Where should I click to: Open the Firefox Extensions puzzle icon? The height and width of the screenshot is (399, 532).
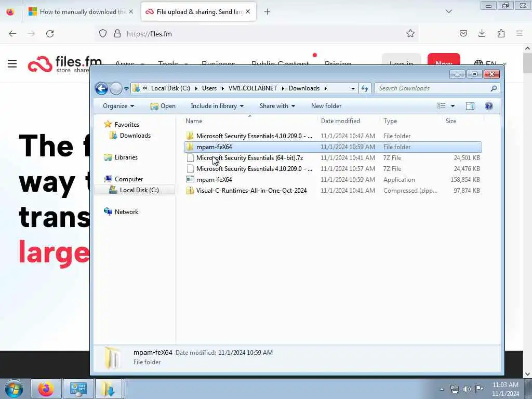[501, 34]
